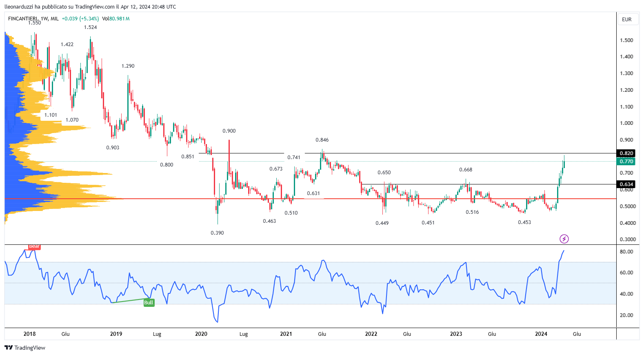644x355 pixels.
Task: Click the 0.453 low price annotation
Action: pyautogui.click(x=524, y=222)
